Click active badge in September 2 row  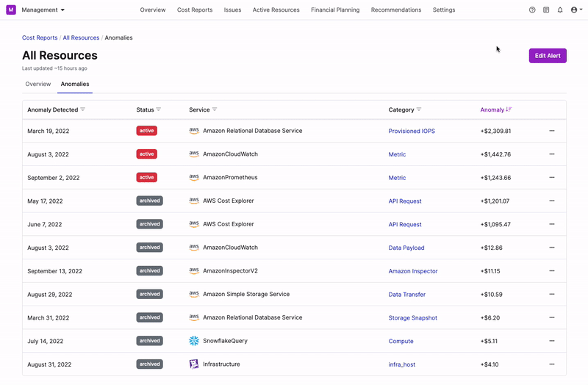[146, 177]
